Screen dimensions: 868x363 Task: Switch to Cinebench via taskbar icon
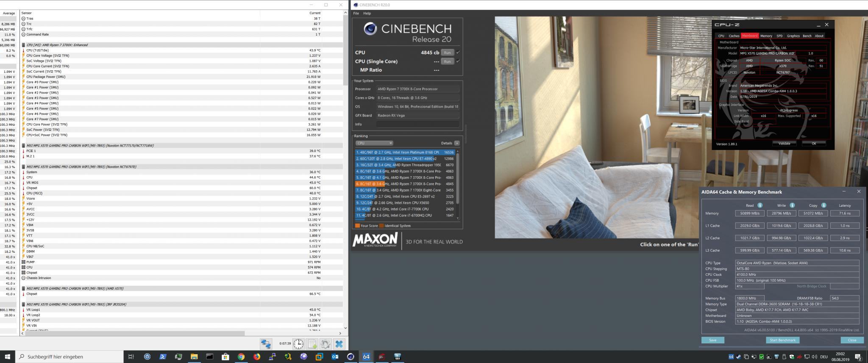click(x=351, y=357)
